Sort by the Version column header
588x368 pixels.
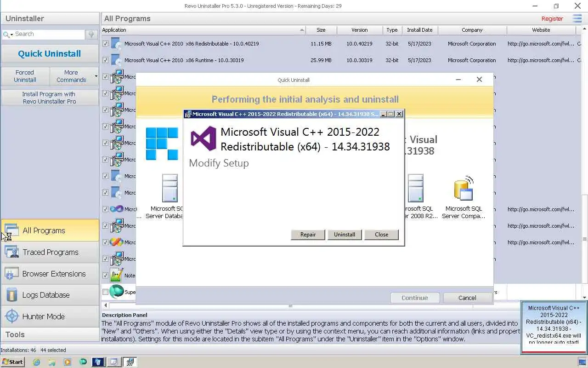pyautogui.click(x=360, y=30)
